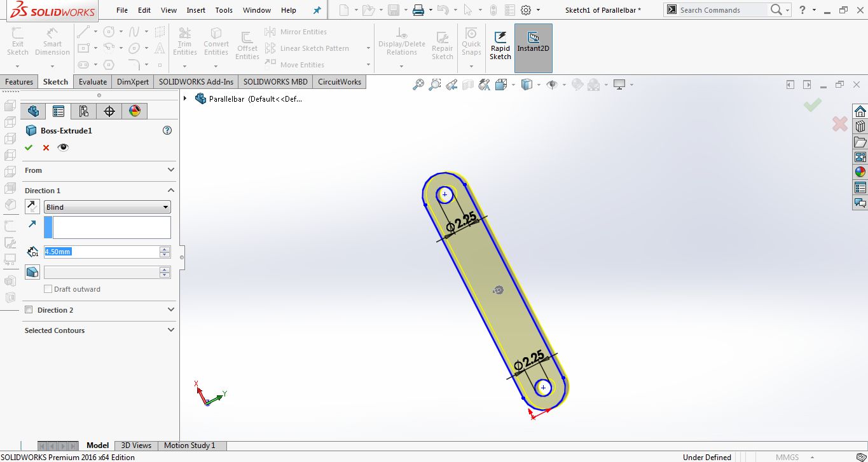Cancel Boss-Extrude with the red X
868x462 pixels.
click(46, 147)
